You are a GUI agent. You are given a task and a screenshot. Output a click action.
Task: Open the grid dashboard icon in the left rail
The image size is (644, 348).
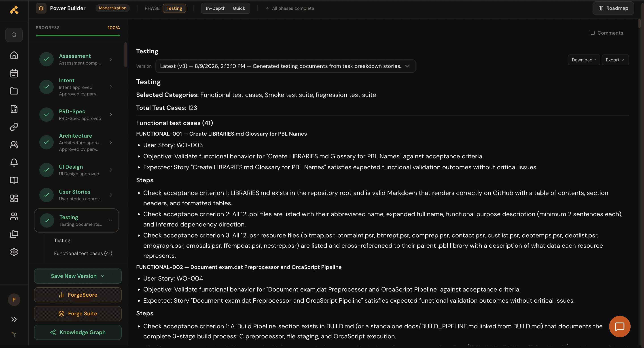(14, 198)
